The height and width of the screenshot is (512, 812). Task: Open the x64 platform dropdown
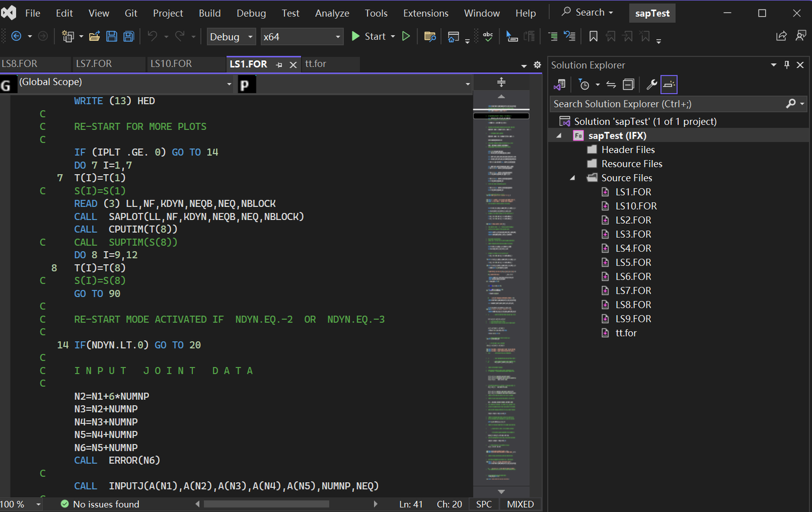[x=302, y=37]
